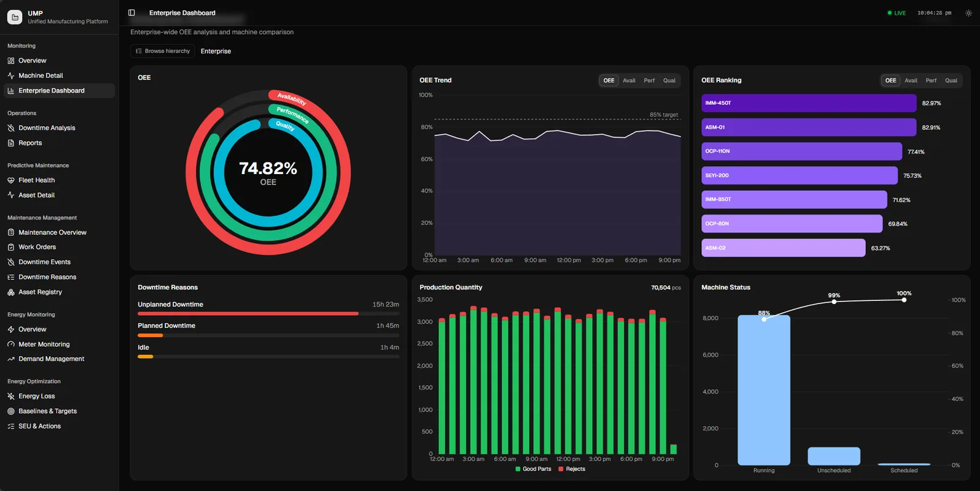Screen dimensions: 980x491
Task: Click the Running bar in Machine Status
Action: (764, 390)
